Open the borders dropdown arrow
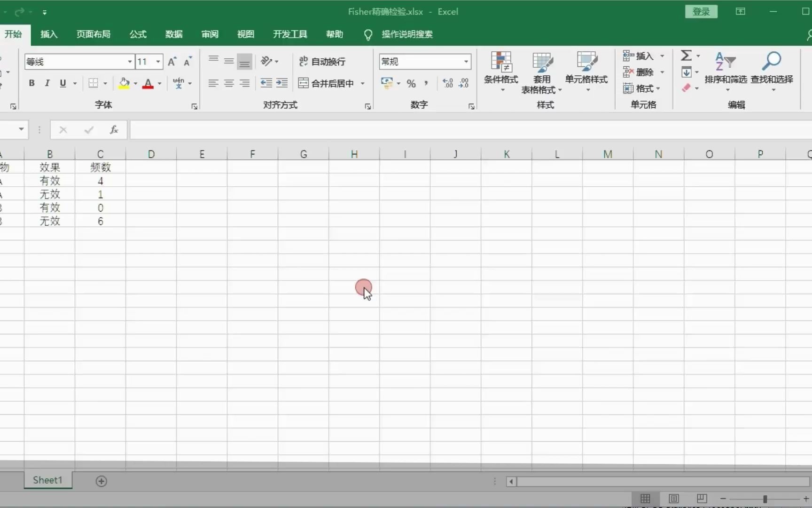This screenshot has height=508, width=812. point(105,84)
